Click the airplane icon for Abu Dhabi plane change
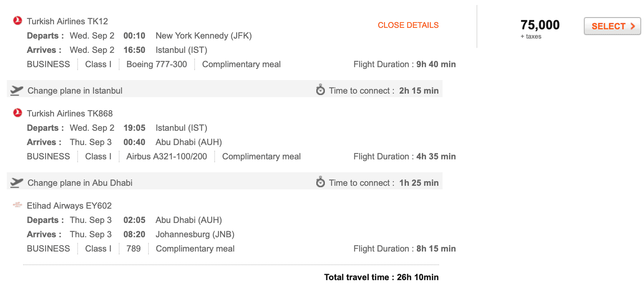 16,183
